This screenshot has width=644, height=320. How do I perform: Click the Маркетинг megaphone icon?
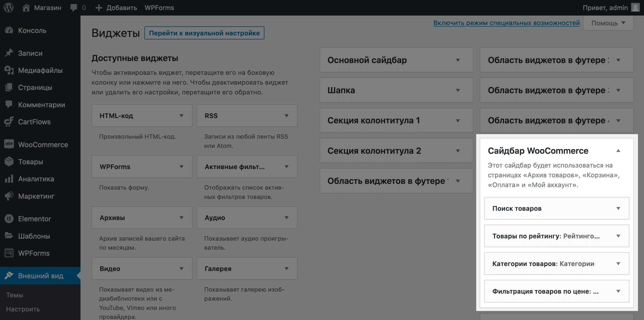[x=9, y=196]
